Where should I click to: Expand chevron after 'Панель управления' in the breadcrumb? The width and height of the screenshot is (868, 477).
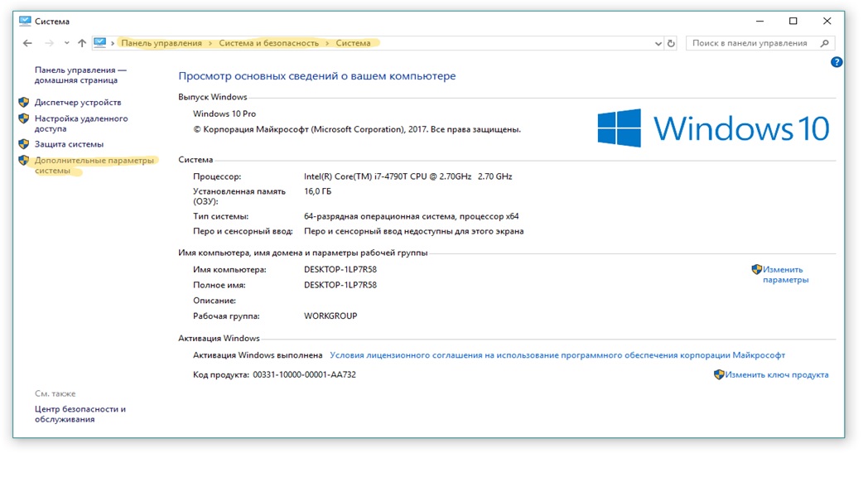(x=210, y=43)
